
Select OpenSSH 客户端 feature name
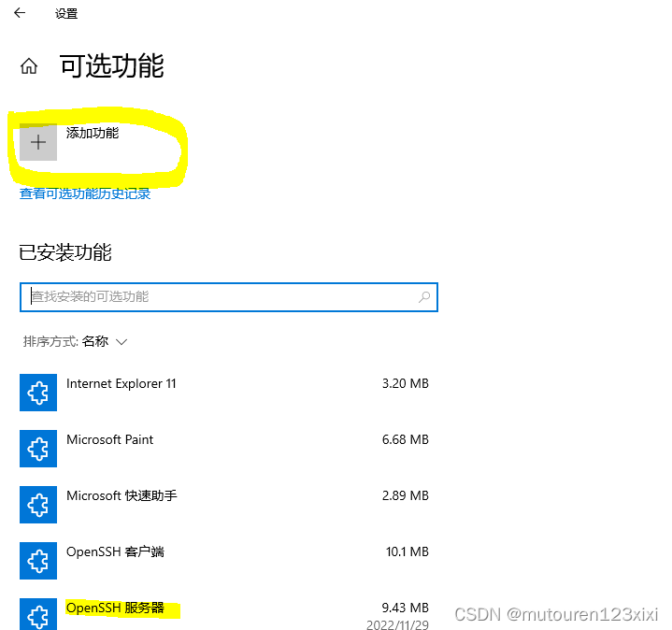point(115,551)
